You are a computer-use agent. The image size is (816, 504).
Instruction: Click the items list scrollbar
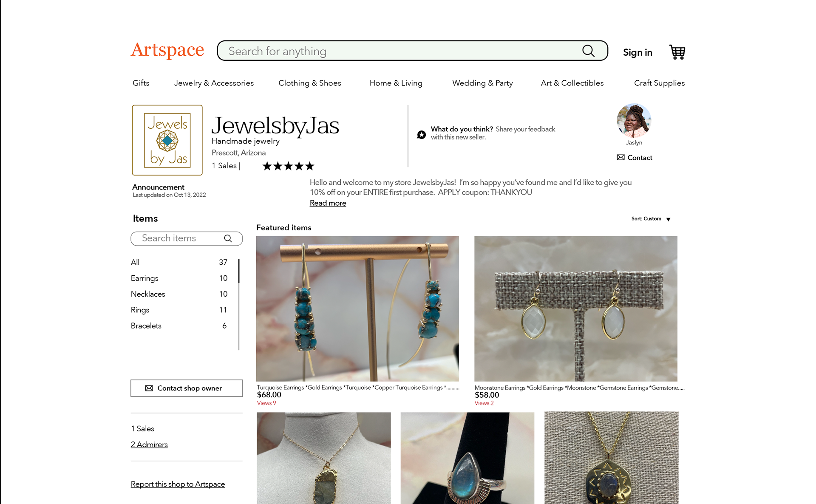pyautogui.click(x=239, y=304)
